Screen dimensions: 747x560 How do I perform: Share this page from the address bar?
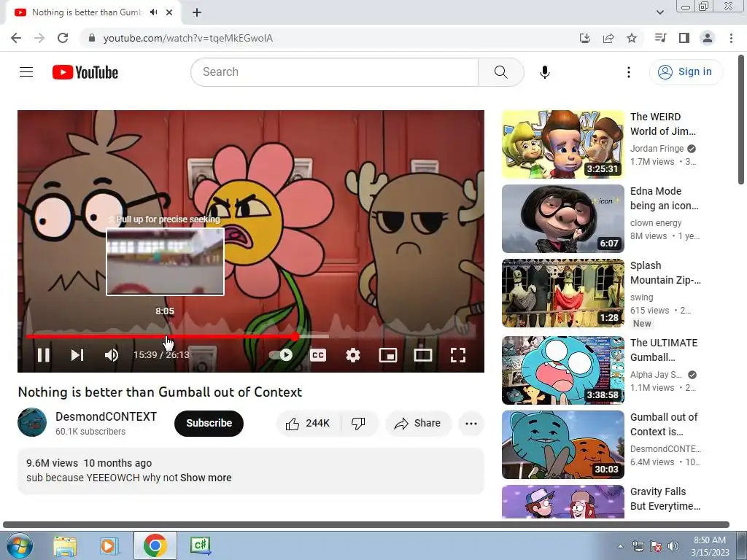pyautogui.click(x=608, y=38)
